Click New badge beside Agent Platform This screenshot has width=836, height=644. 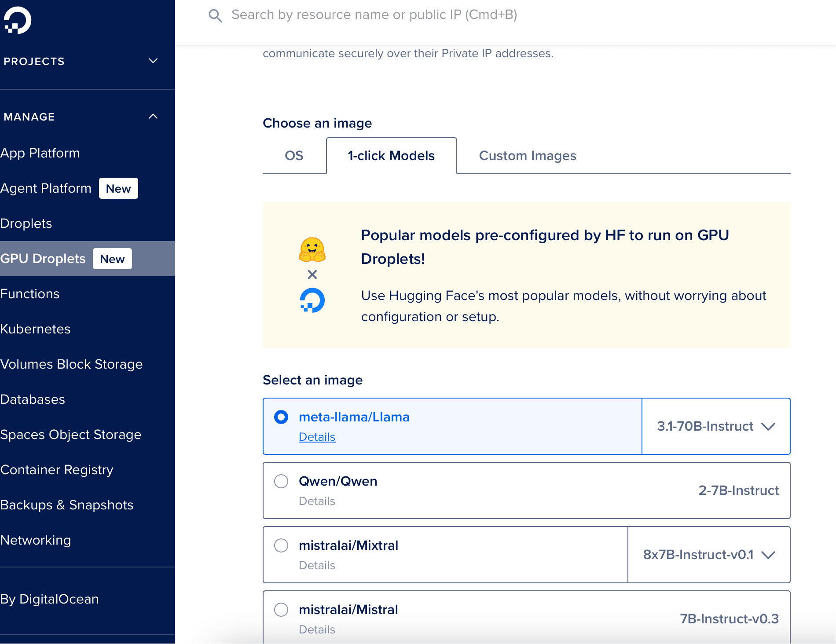click(118, 188)
